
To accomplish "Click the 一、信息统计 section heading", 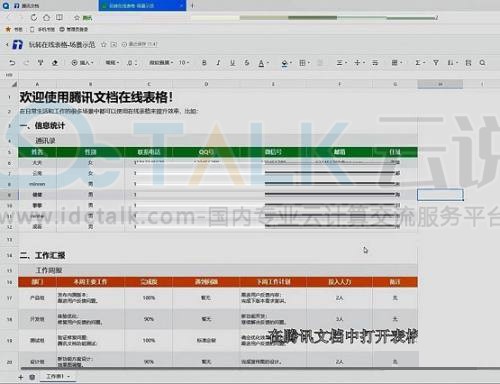I will coord(42,126).
